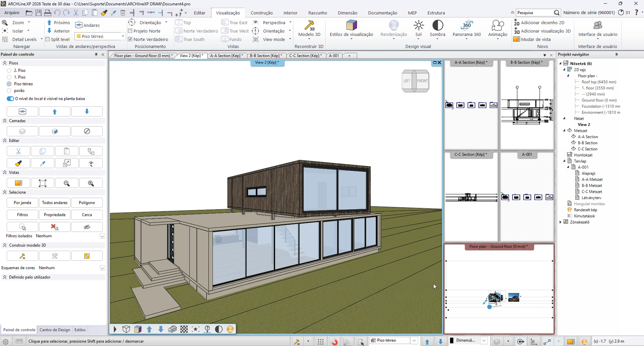
Task: Open the Piso térreo dropdown in ribbon
Action: pyautogui.click(x=123, y=36)
